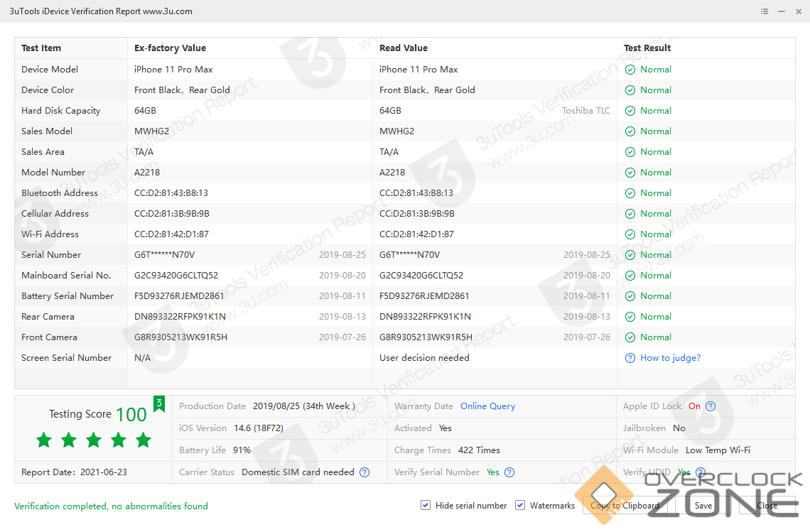Uncheck the Hide serial number checkbox
The width and height of the screenshot is (810, 532).
pyautogui.click(x=426, y=505)
